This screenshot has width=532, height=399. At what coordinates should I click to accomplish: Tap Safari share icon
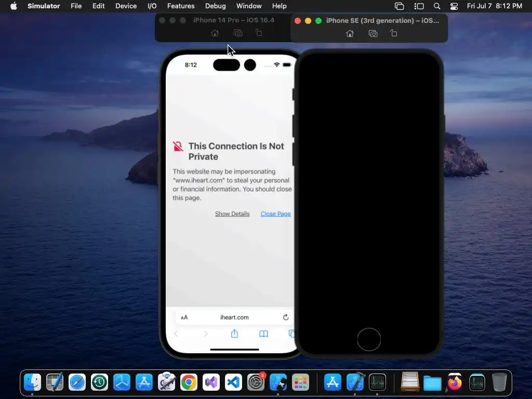[234, 334]
